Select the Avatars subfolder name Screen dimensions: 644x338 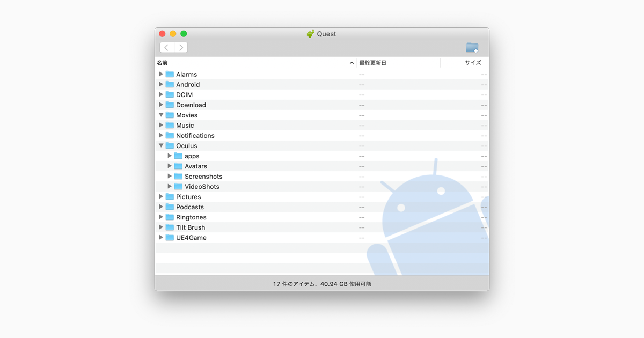click(x=196, y=166)
